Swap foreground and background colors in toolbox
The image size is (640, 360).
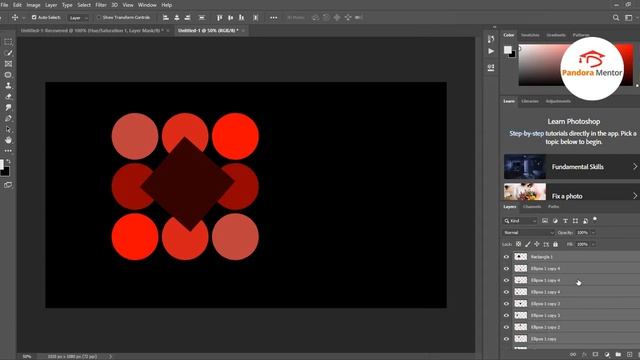coord(9,162)
